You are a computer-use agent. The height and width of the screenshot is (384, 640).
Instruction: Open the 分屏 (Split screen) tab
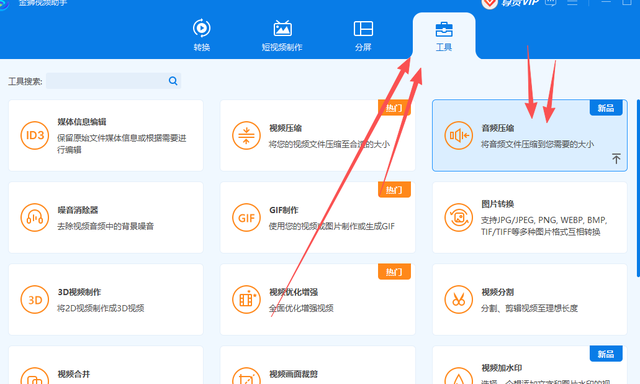pos(363,36)
